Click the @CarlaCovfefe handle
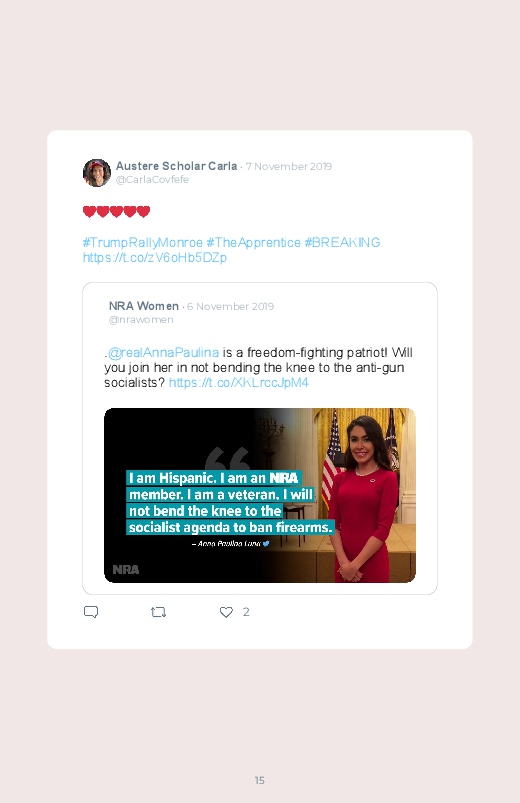 tap(152, 179)
